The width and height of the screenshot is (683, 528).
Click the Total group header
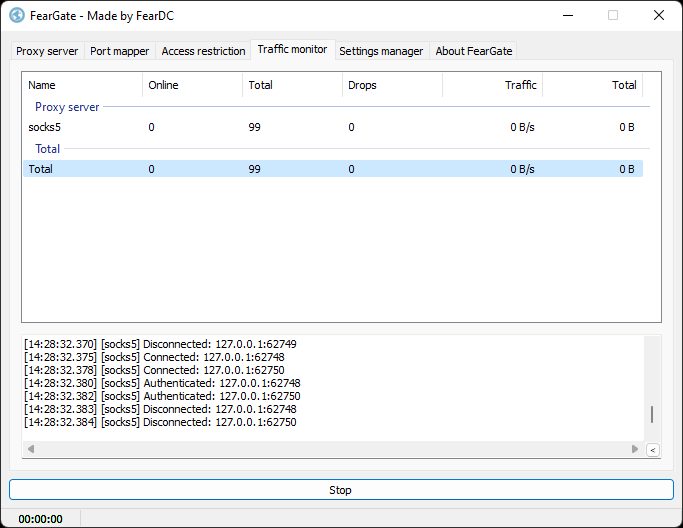tap(47, 149)
